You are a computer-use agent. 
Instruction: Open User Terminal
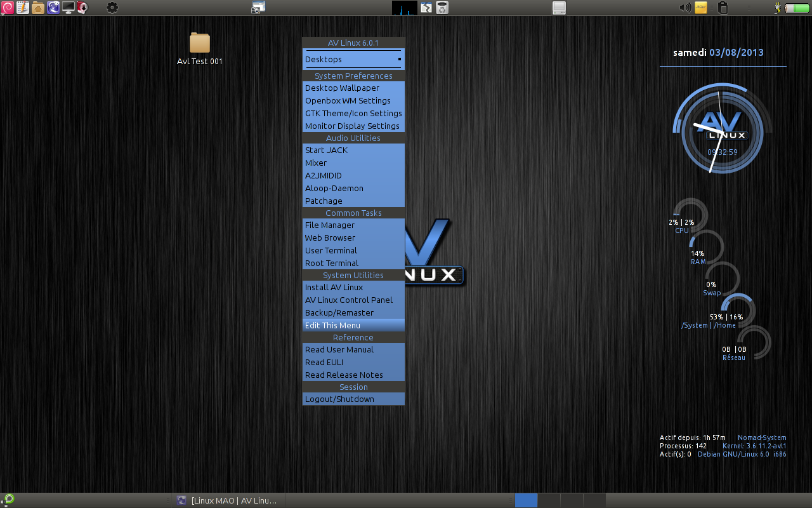(x=353, y=251)
